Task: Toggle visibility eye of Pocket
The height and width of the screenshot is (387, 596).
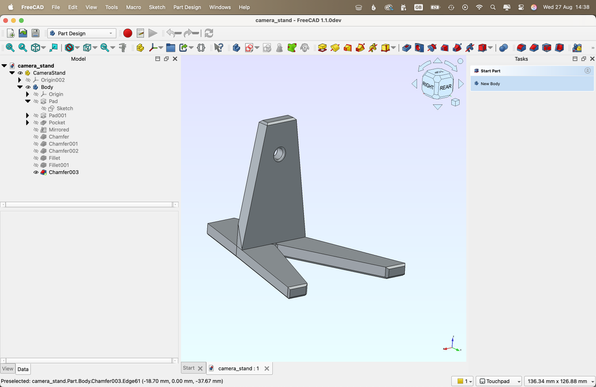Action: point(36,122)
